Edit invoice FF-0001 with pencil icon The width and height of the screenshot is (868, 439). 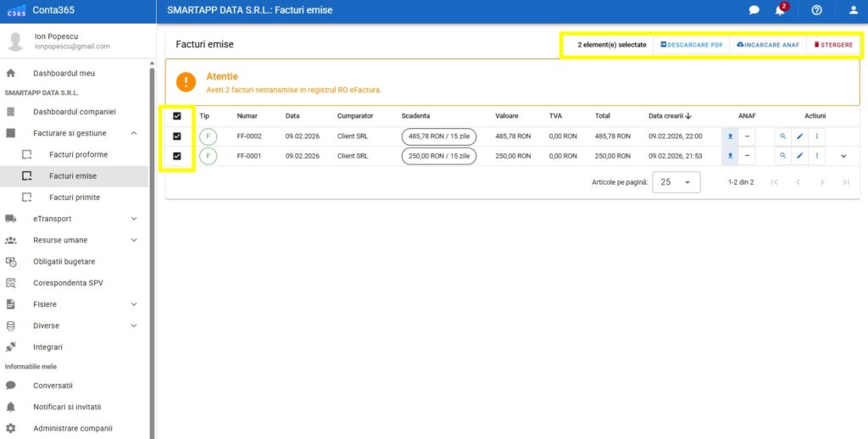(x=799, y=156)
